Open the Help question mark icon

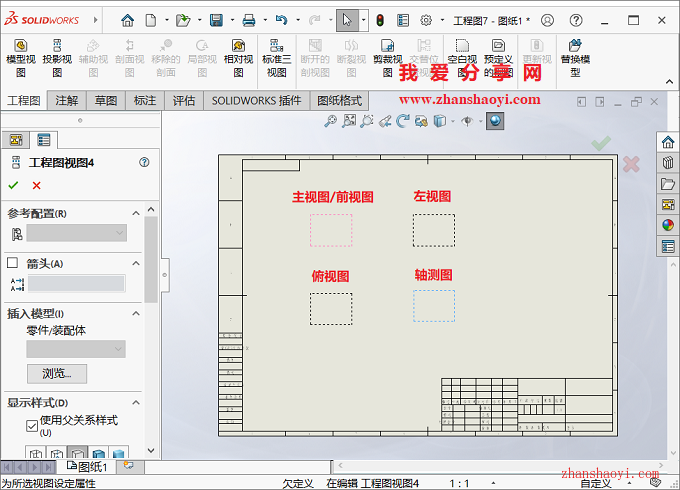tap(576, 20)
